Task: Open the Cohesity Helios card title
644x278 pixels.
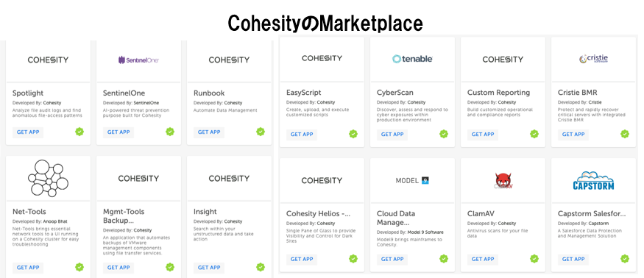Action: tap(318, 214)
